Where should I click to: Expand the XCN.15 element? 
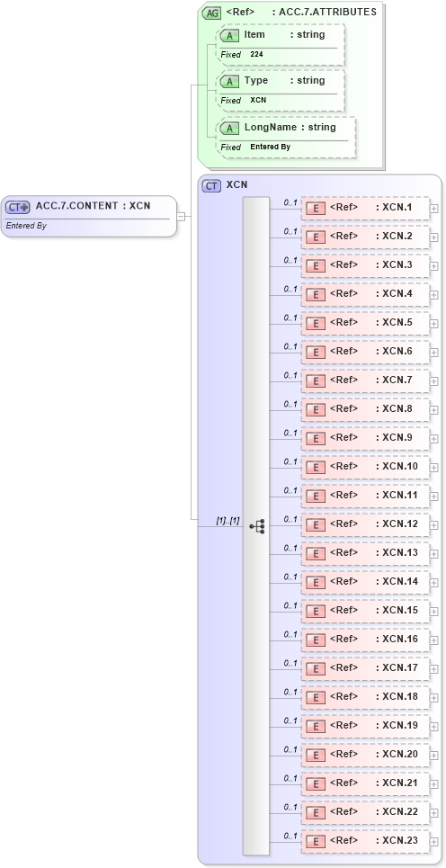tap(433, 612)
